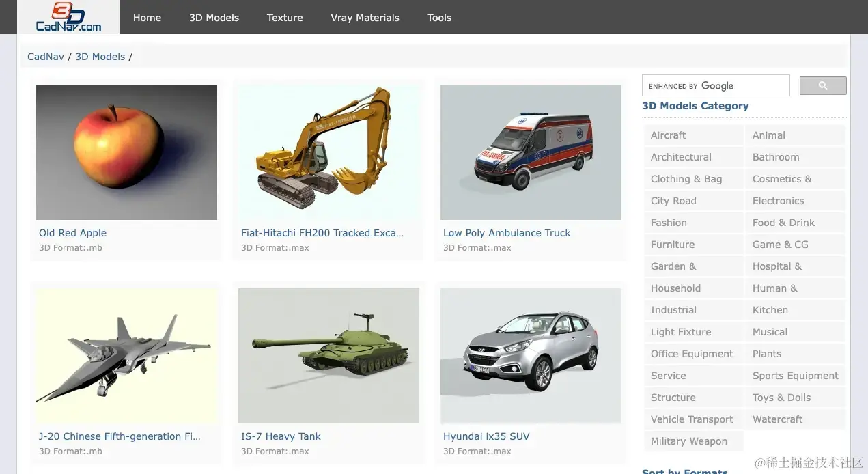This screenshot has height=474, width=868.
Task: Click Fiat-Hitachi FH200 Tracked Excavator title
Action: (322, 233)
